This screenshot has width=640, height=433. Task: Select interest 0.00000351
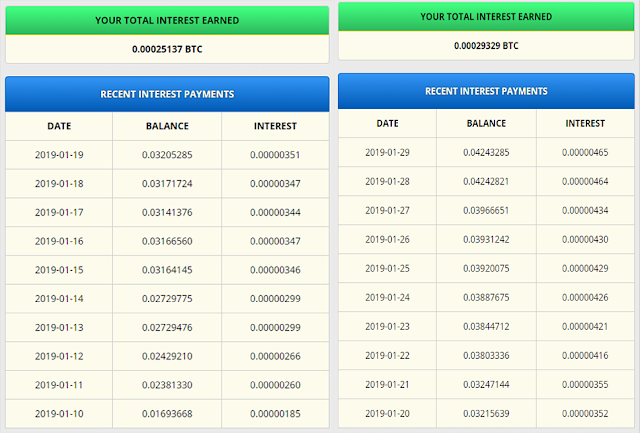coord(275,155)
